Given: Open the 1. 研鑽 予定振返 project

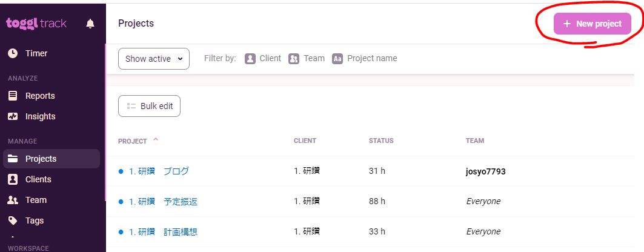Looking at the screenshot, I should 163,202.
